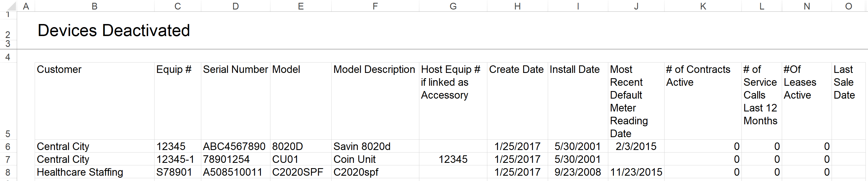
Task: Select column J header
Action: [x=636, y=6]
